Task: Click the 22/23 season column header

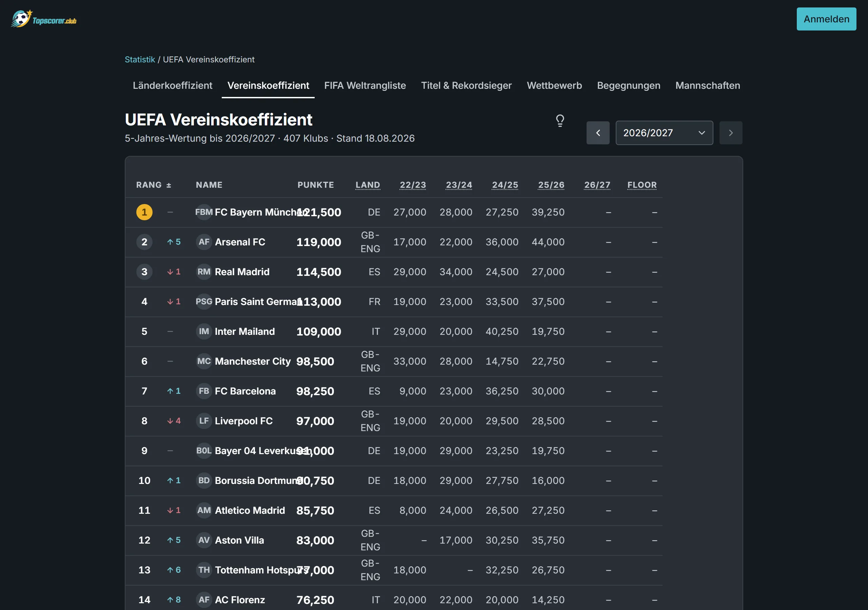Action: [x=413, y=185]
